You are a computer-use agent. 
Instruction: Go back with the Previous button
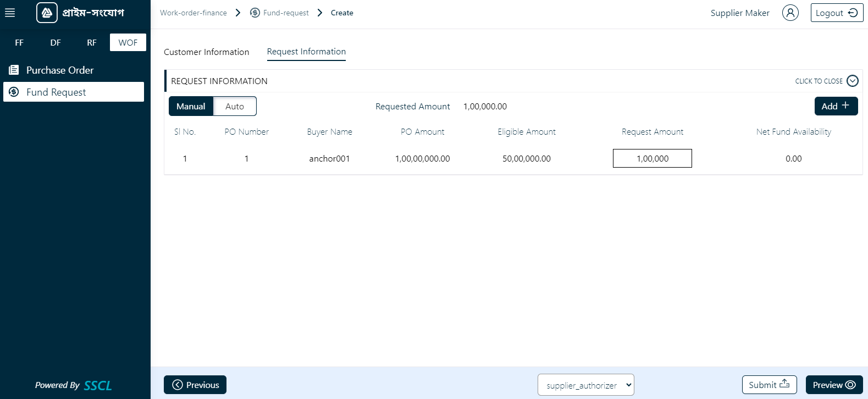[x=195, y=385]
